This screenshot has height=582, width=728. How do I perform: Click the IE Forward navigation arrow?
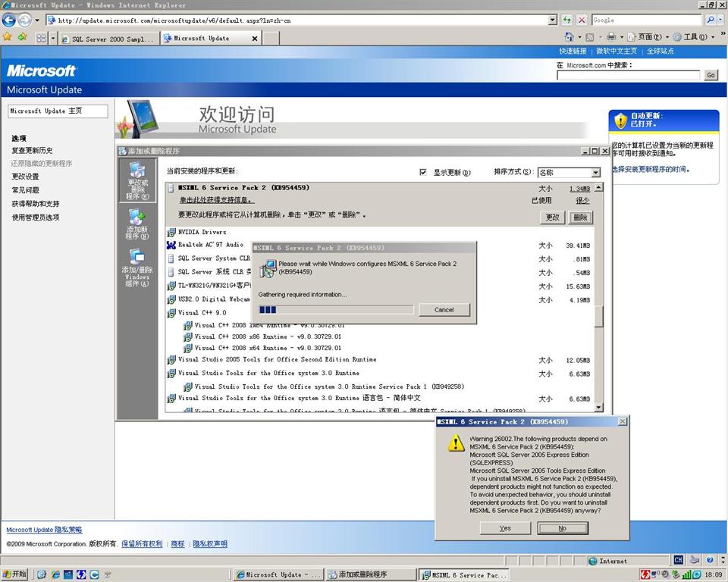click(24, 20)
